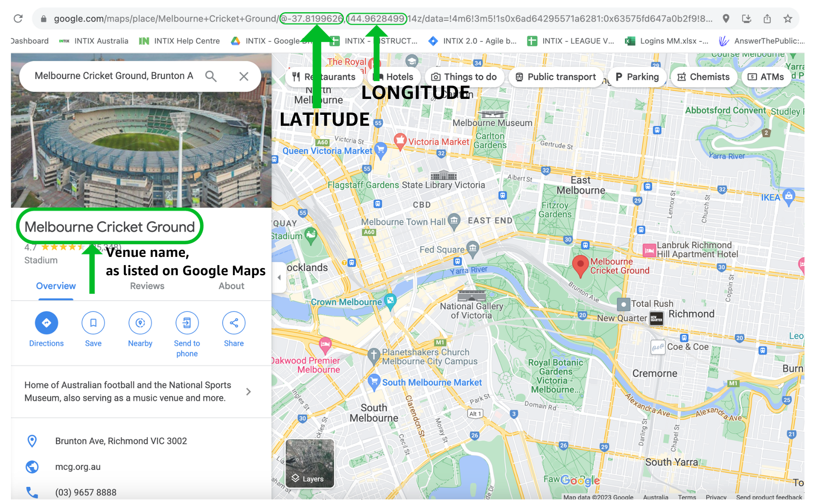Switch to the Overview tab

click(x=56, y=286)
